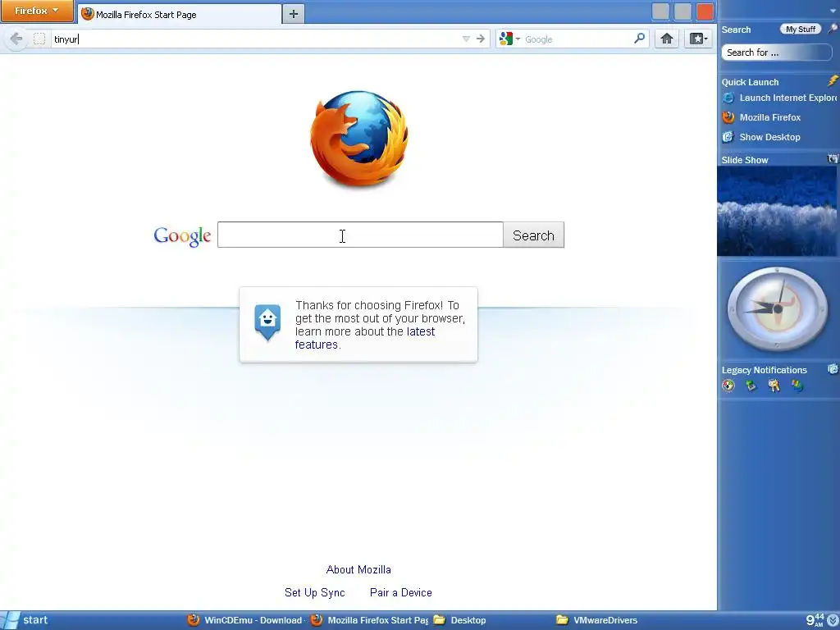Click the icon beside Legacy Notifications header
This screenshot has height=630, width=840.
coord(833,369)
